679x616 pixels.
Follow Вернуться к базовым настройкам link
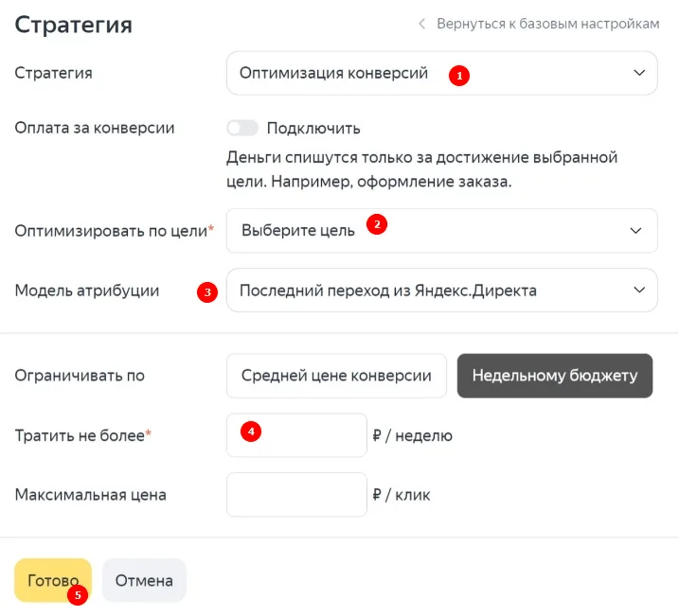[547, 24]
